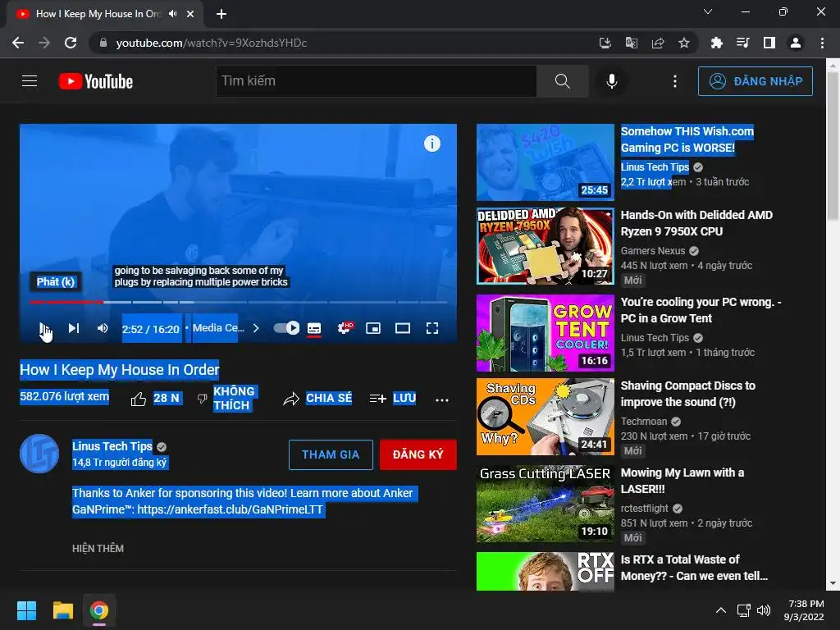The width and height of the screenshot is (840, 630).
Task: Focus the Tìm kiếm search field
Action: pyautogui.click(x=376, y=81)
